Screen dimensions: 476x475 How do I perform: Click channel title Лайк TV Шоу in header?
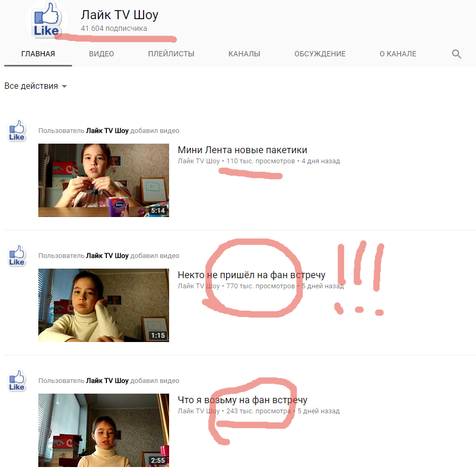[x=119, y=15]
